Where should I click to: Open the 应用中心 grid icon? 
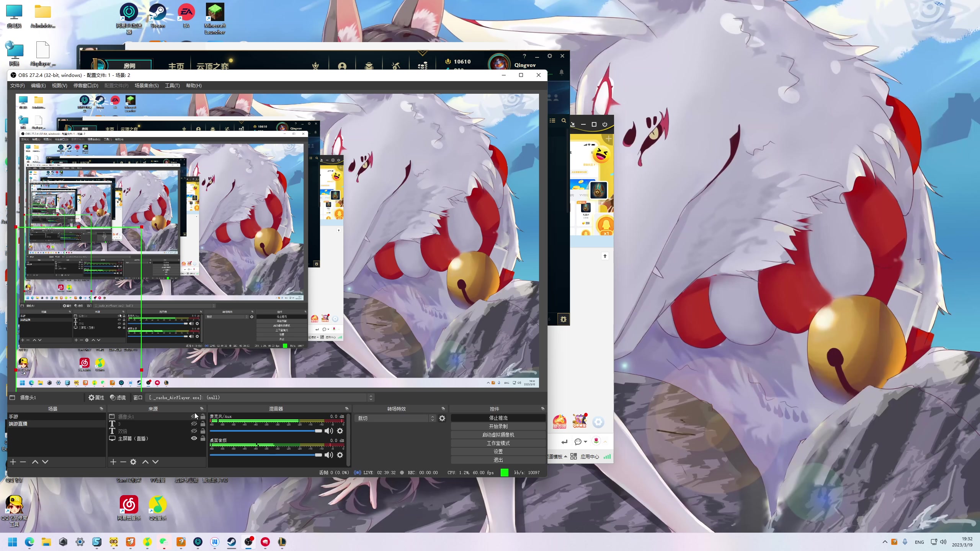click(573, 456)
